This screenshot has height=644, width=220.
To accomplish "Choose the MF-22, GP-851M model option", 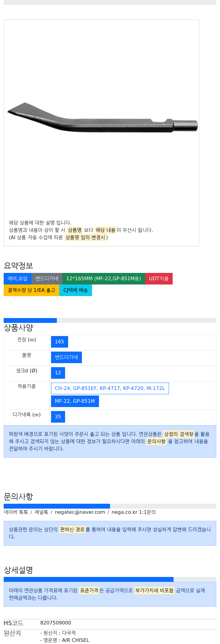I will click(x=75, y=401).
